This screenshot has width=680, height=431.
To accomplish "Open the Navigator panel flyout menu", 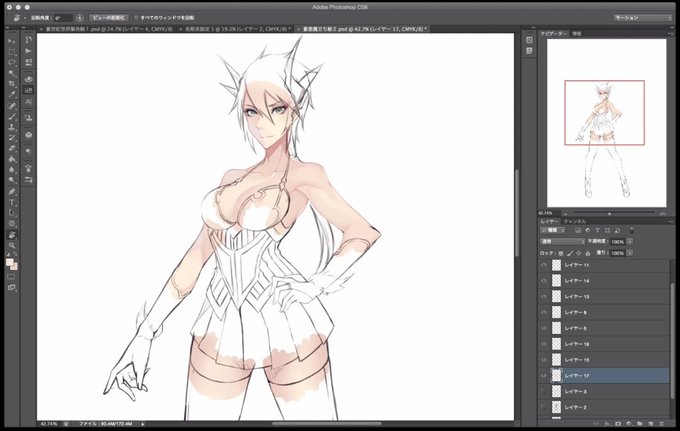I will coord(672,33).
